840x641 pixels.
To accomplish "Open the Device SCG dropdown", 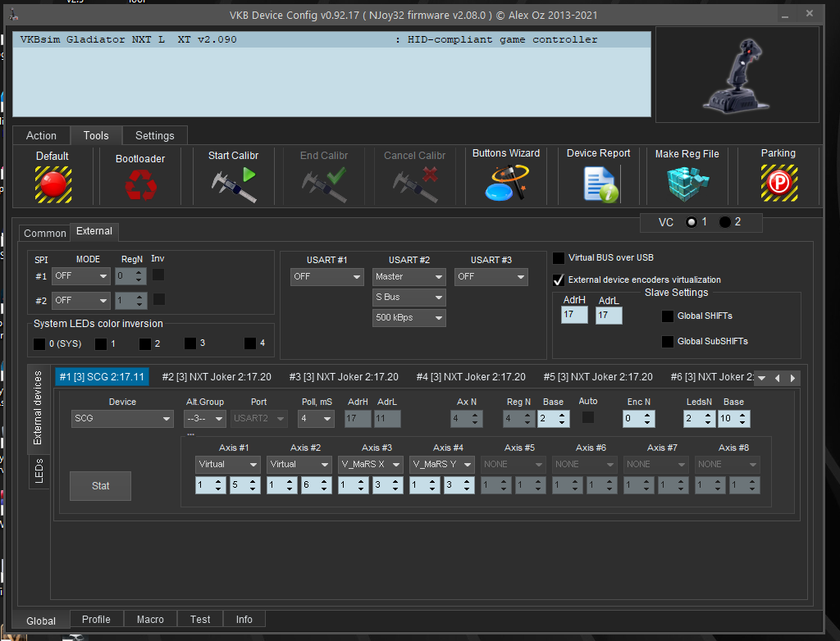I will (x=121, y=419).
